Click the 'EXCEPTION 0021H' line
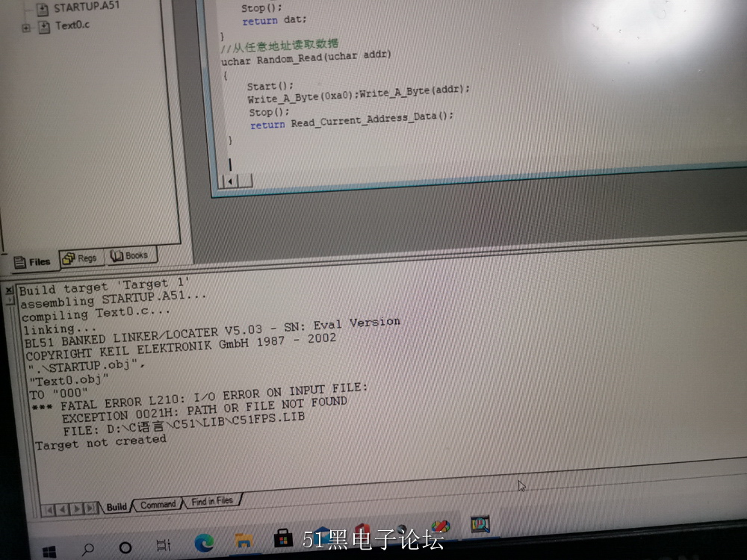 205,411
